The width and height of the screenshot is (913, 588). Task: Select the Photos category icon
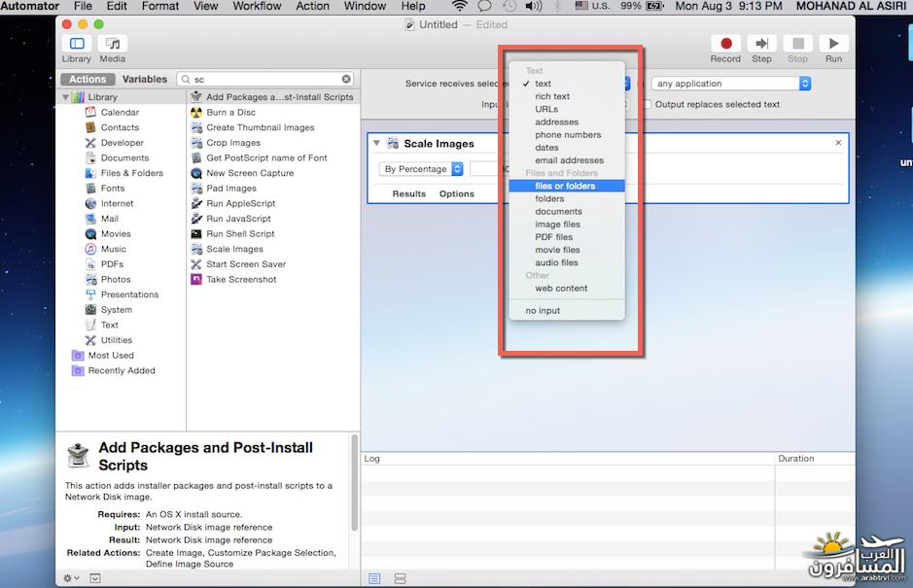click(90, 280)
